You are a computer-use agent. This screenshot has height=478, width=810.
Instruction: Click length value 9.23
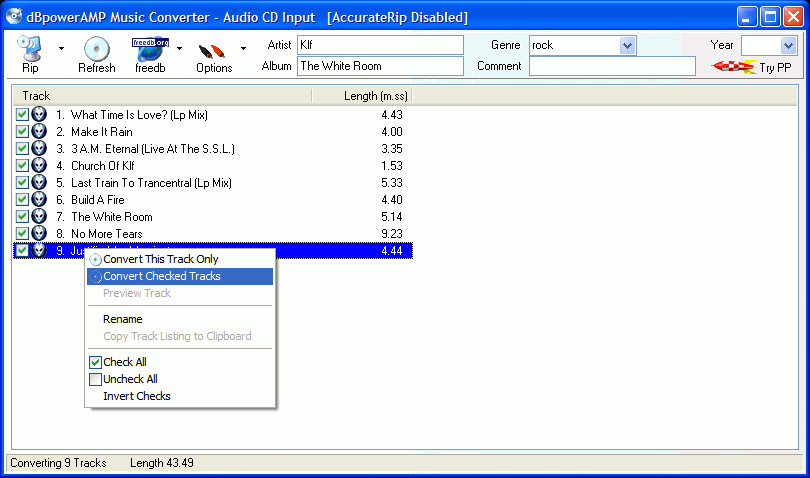tap(392, 234)
